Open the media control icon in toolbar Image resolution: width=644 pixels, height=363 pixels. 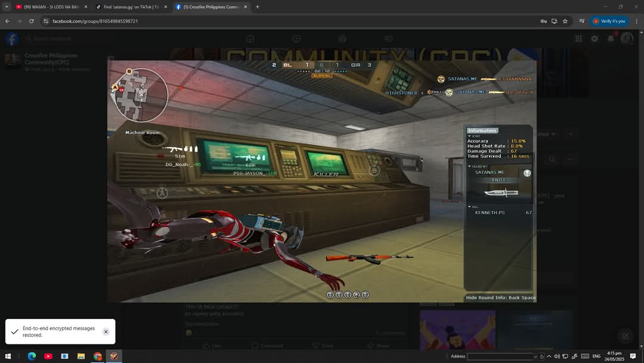(x=581, y=21)
